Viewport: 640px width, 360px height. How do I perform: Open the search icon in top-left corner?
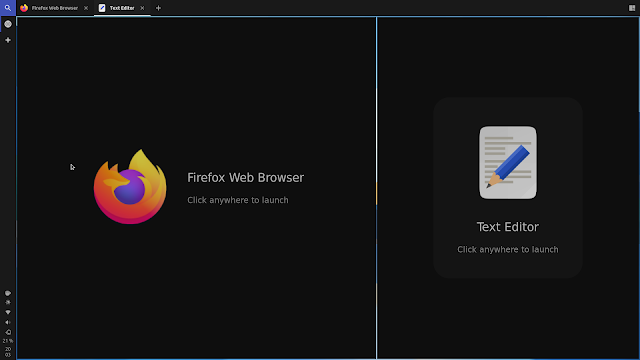click(x=8, y=8)
